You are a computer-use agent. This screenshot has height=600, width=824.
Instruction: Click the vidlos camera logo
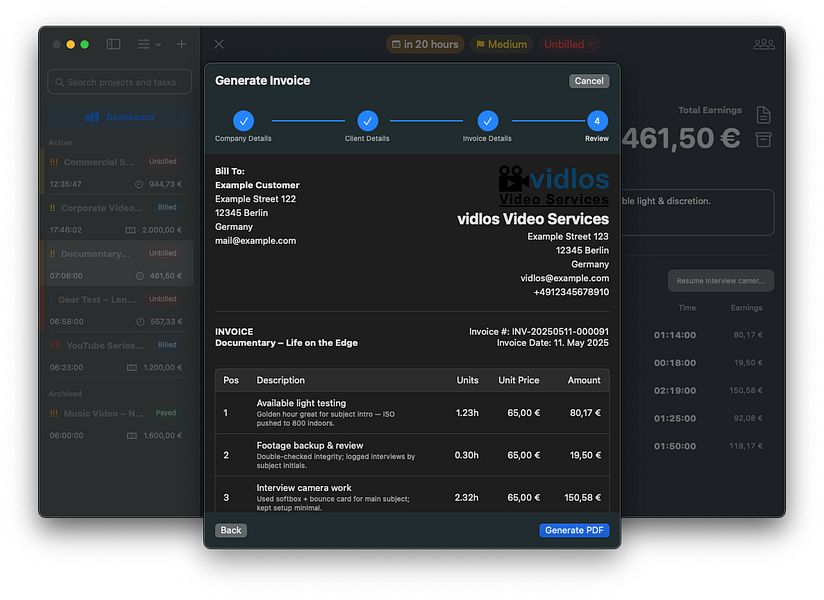[x=553, y=185]
